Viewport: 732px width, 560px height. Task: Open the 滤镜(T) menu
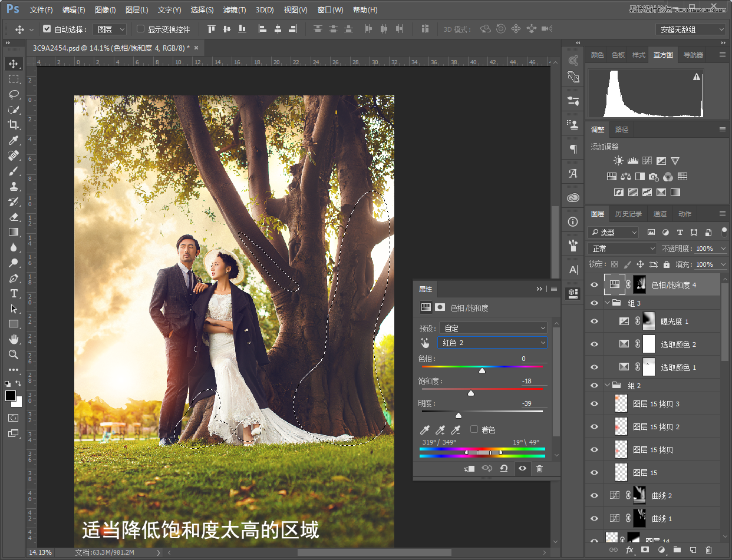235,10
